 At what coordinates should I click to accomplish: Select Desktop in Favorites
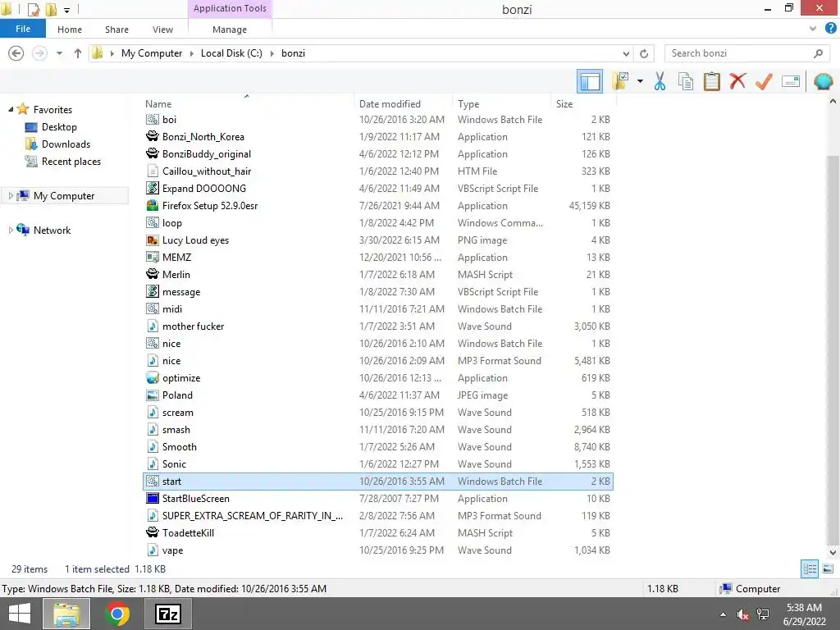59,127
